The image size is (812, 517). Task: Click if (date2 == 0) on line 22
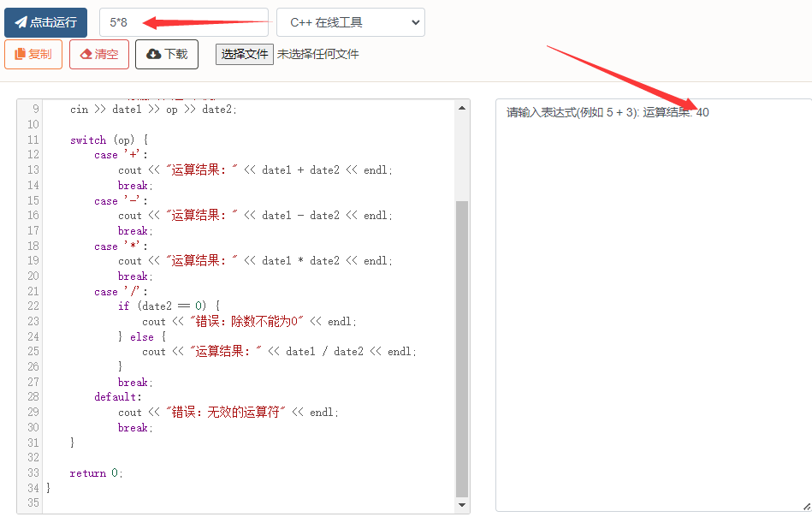(x=169, y=306)
